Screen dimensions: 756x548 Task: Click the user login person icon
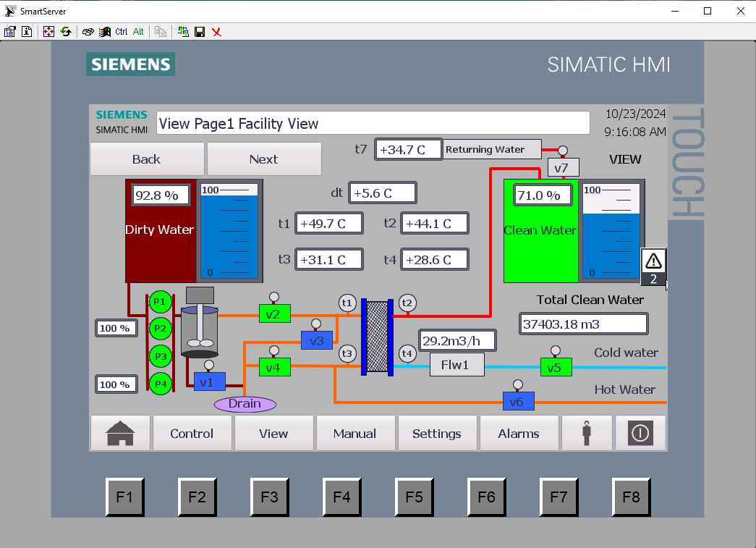tap(587, 434)
